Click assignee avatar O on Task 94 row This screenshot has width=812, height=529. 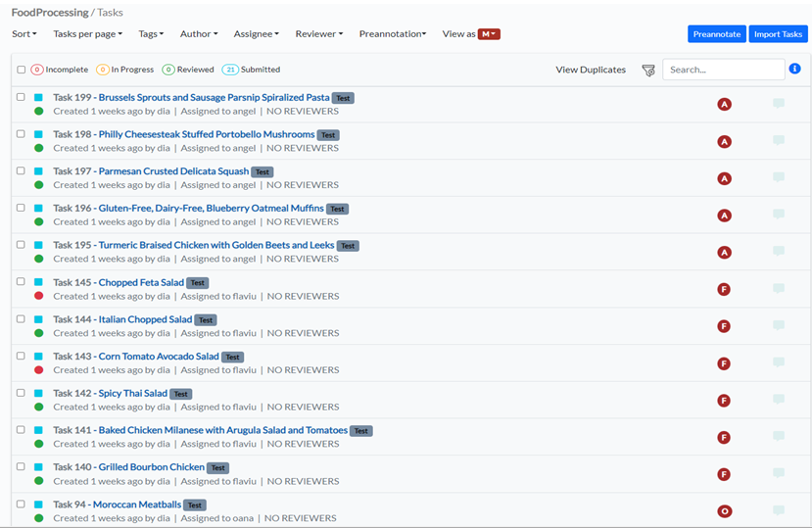point(724,511)
